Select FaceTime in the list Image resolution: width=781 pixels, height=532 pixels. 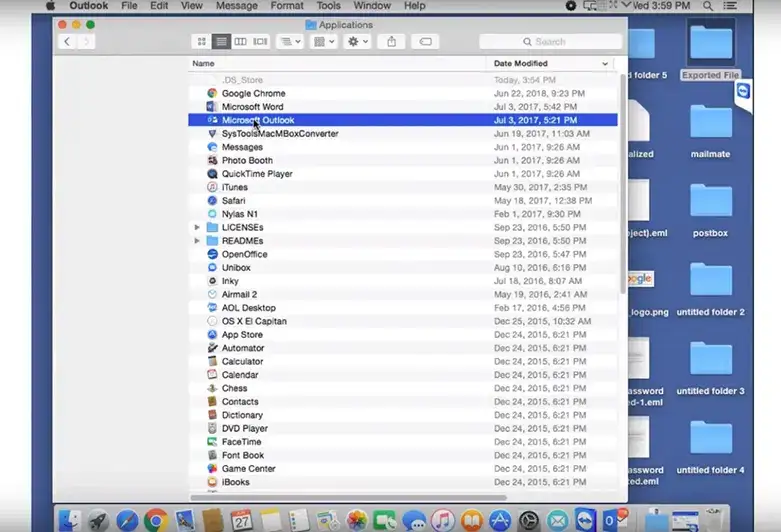pos(402,442)
